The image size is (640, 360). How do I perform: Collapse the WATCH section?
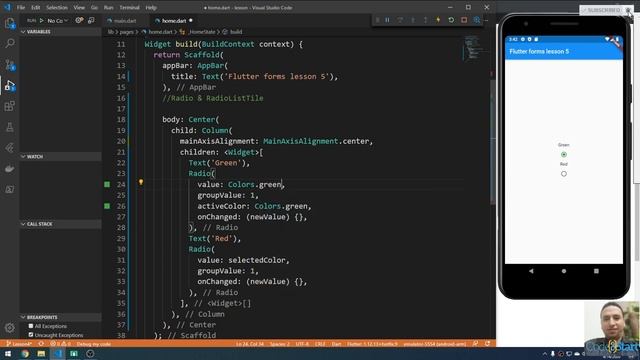pos(60,156)
